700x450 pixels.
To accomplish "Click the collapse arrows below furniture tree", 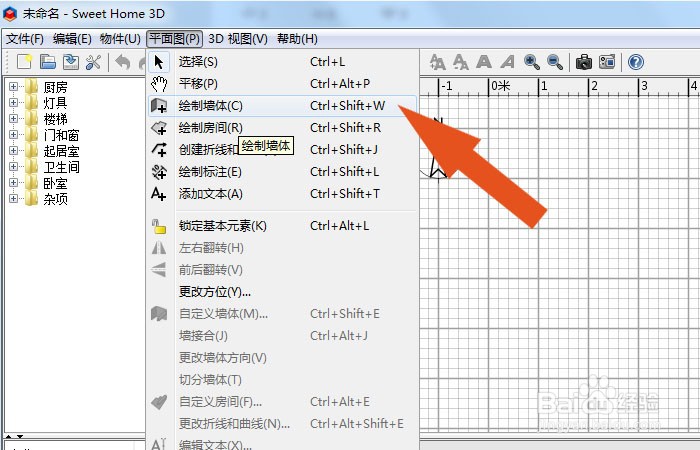I will (x=14, y=436).
